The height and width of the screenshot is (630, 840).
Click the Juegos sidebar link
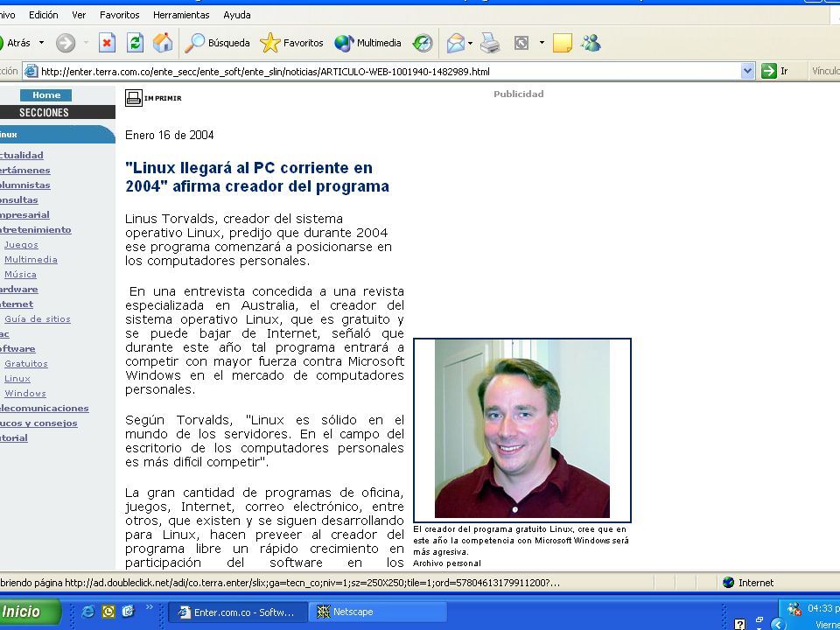(21, 245)
